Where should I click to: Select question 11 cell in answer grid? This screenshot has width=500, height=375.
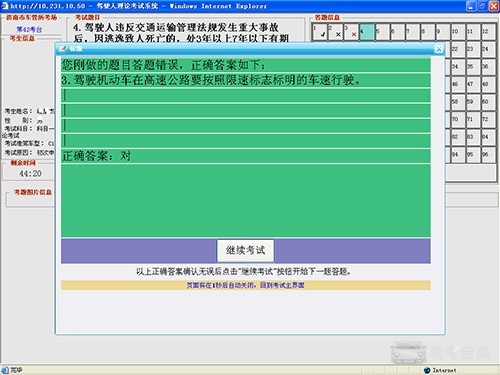click(474, 32)
